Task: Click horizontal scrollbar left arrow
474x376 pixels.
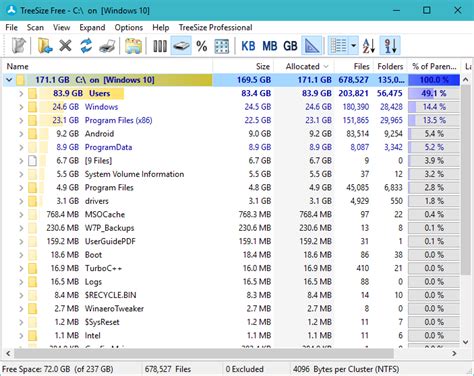Action: click(8, 353)
